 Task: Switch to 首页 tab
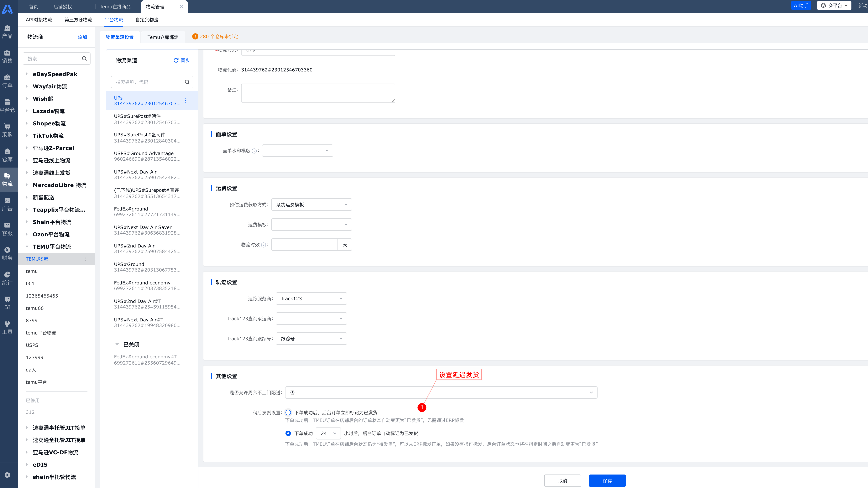pos(33,6)
